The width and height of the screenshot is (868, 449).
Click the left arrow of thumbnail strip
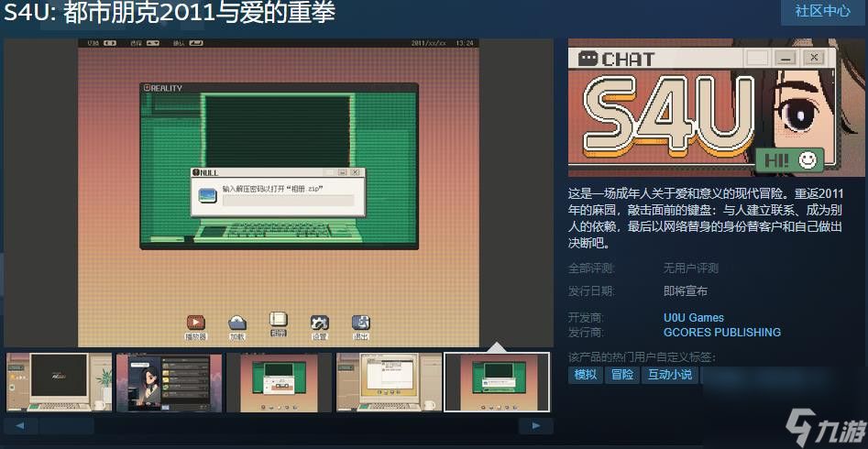[20, 426]
